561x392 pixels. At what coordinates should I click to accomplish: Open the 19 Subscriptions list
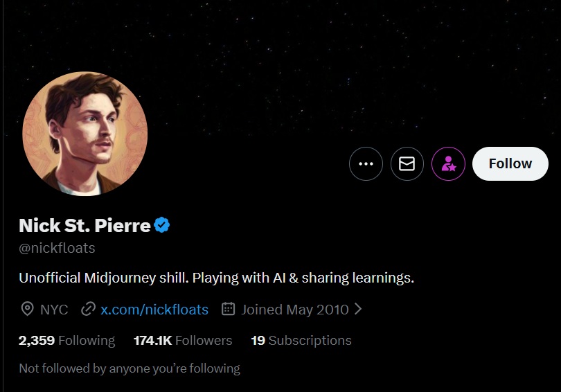click(x=301, y=340)
